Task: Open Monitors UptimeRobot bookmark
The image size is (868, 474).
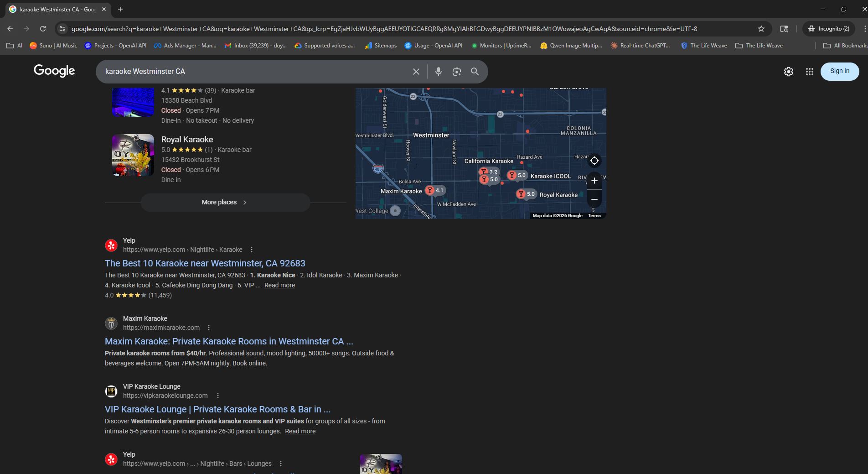Action: (x=501, y=46)
